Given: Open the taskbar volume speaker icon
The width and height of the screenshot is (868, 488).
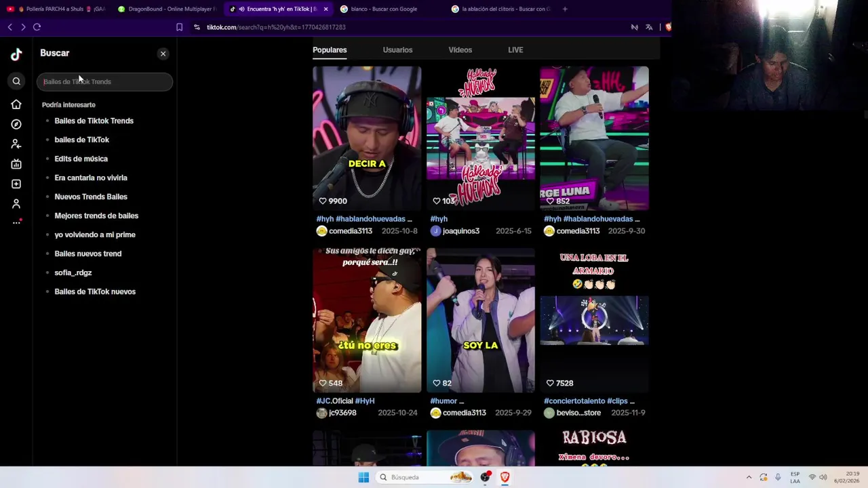Looking at the screenshot, I should (x=823, y=477).
